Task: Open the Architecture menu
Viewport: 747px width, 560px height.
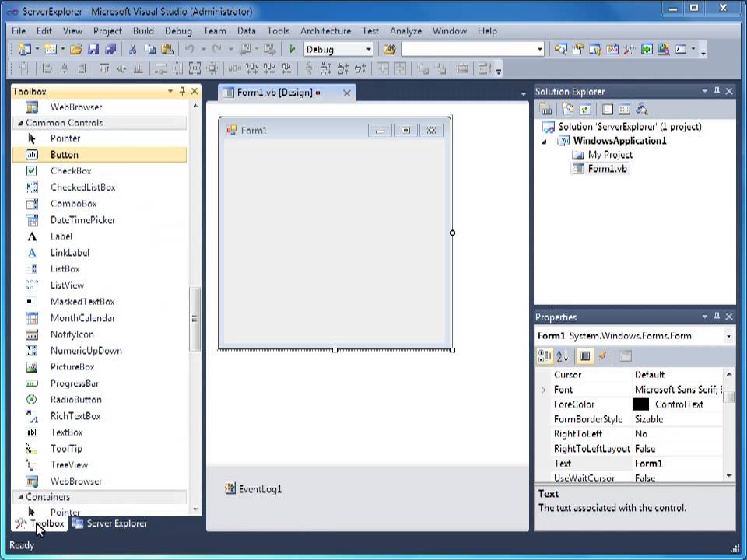Action: pyautogui.click(x=325, y=31)
